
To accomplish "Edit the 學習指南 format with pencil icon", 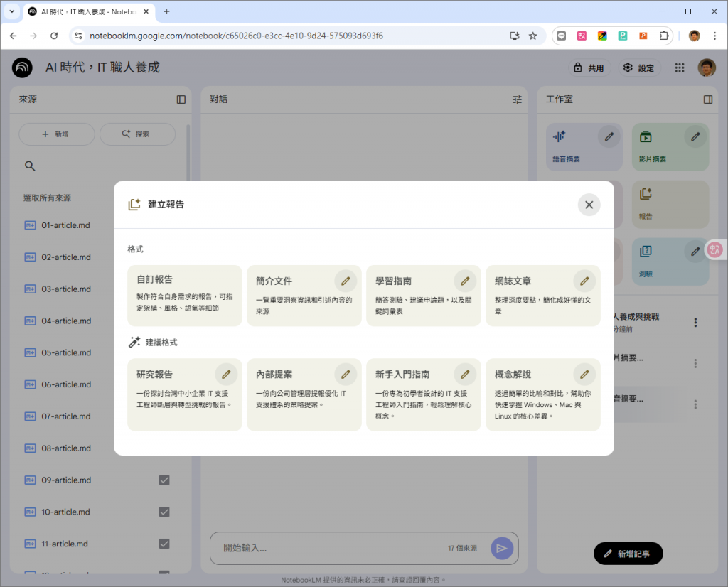I will [465, 281].
